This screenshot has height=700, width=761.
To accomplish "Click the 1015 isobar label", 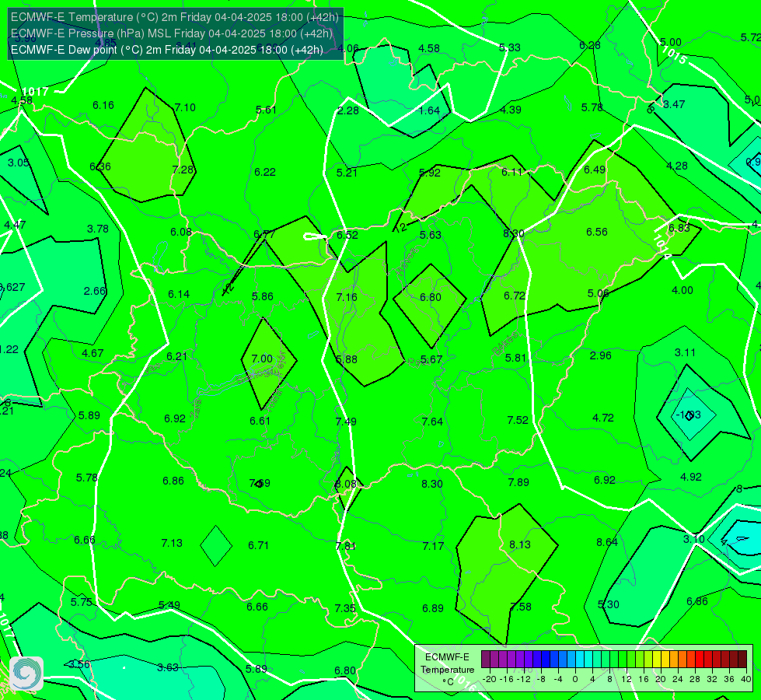I will coord(675,56).
